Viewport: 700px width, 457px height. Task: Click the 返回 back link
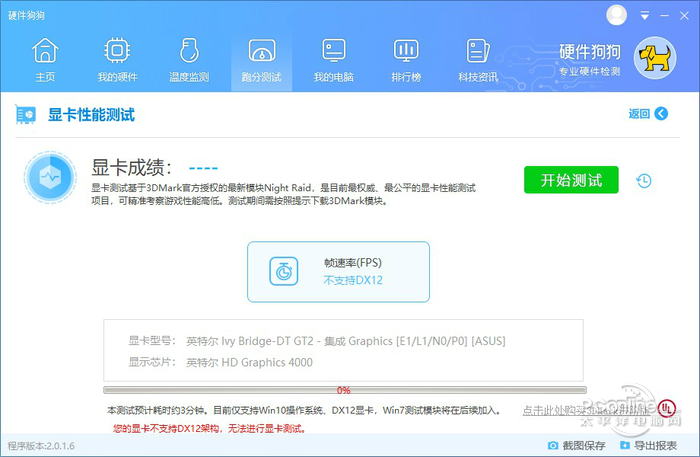click(x=639, y=114)
